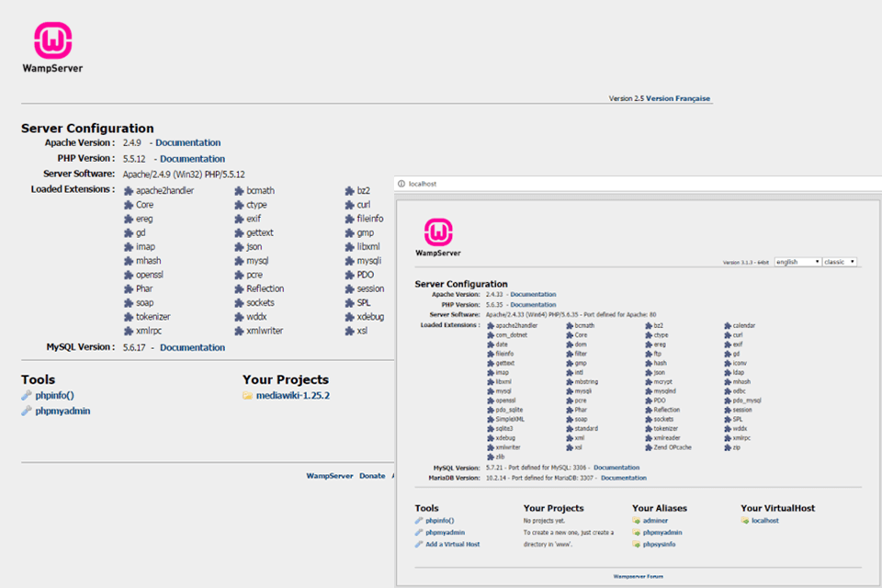Click the 'sqlite3' extension text

click(504, 429)
